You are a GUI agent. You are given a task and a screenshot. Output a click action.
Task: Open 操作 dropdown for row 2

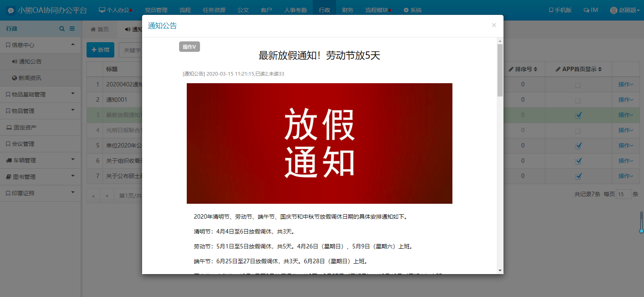point(626,100)
